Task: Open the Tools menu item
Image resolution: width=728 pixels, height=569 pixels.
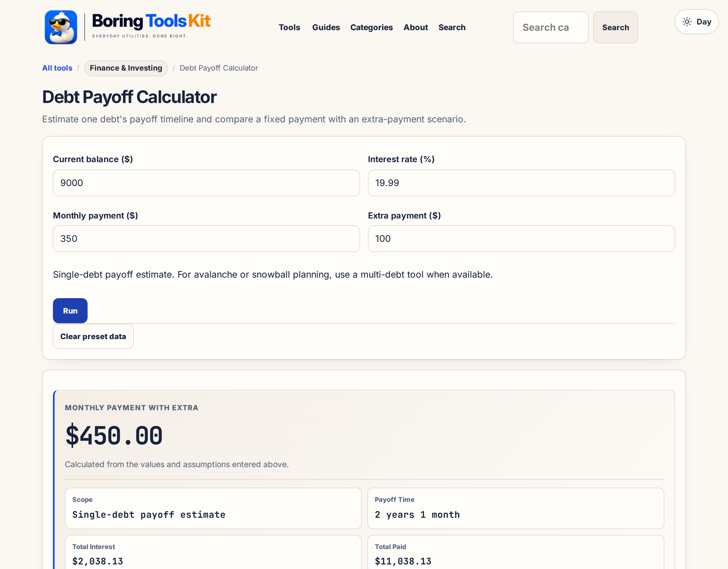Action: coord(289,27)
